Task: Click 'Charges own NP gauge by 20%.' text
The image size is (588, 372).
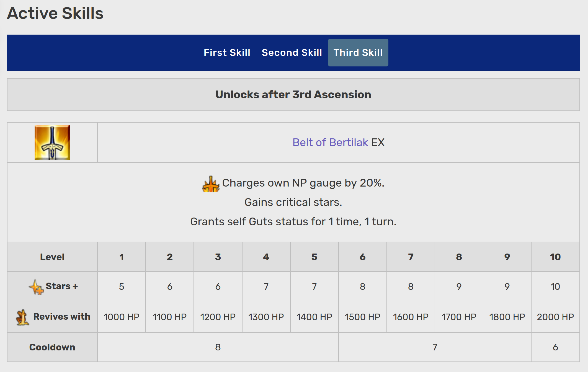Action: (303, 183)
